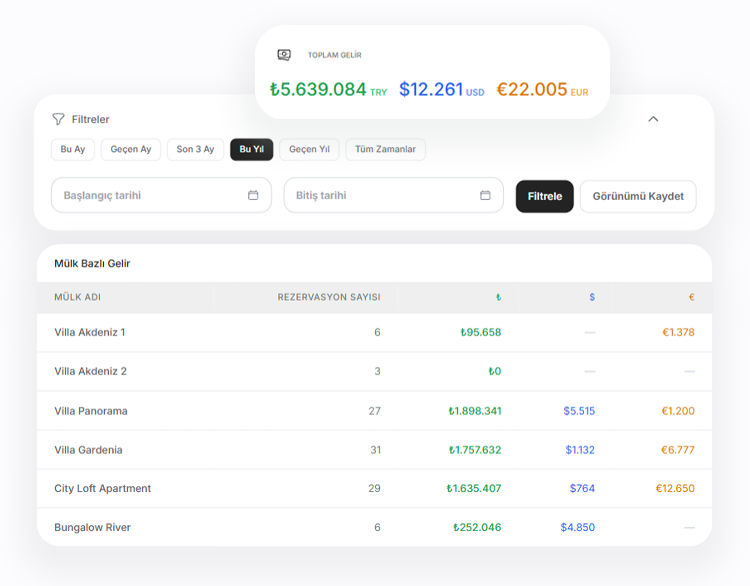This screenshot has width=750, height=586.
Task: Click the ₺1.757.632 Villa Gardenia amount
Action: (474, 450)
